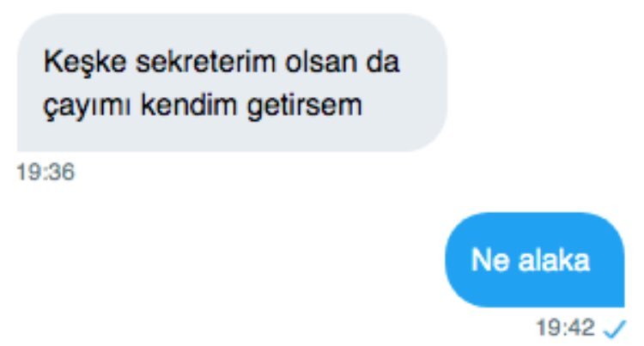Click the second line of received message
Viewport: 644px width, 346px height.
click(203, 106)
